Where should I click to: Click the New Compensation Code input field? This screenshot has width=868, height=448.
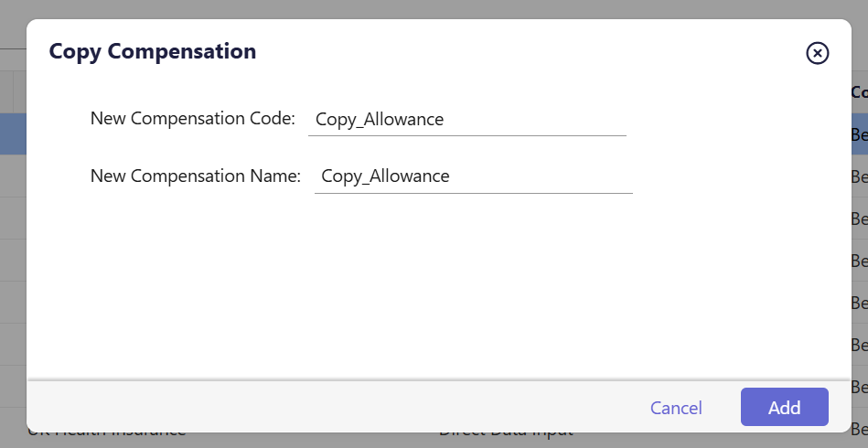click(x=466, y=120)
